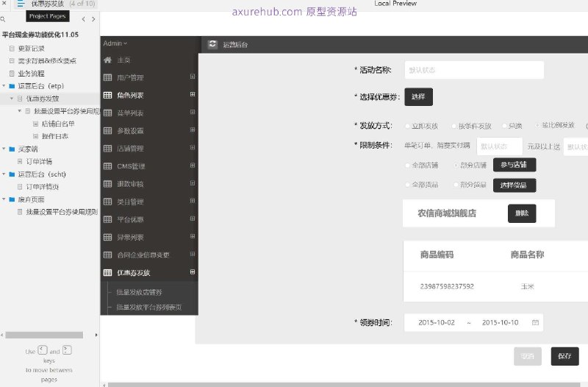The height and width of the screenshot is (387, 588).
Task: Open the 店铺白名单 page in tree
Action: tap(58, 124)
